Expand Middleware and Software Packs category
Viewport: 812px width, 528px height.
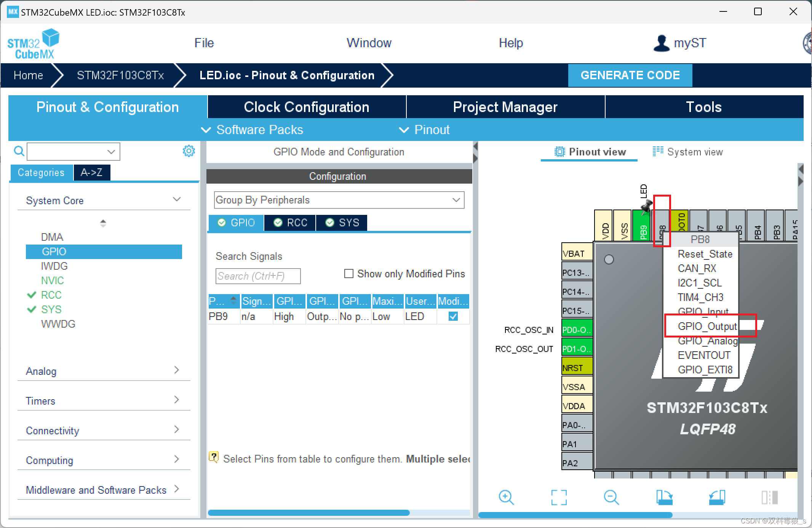(x=176, y=489)
